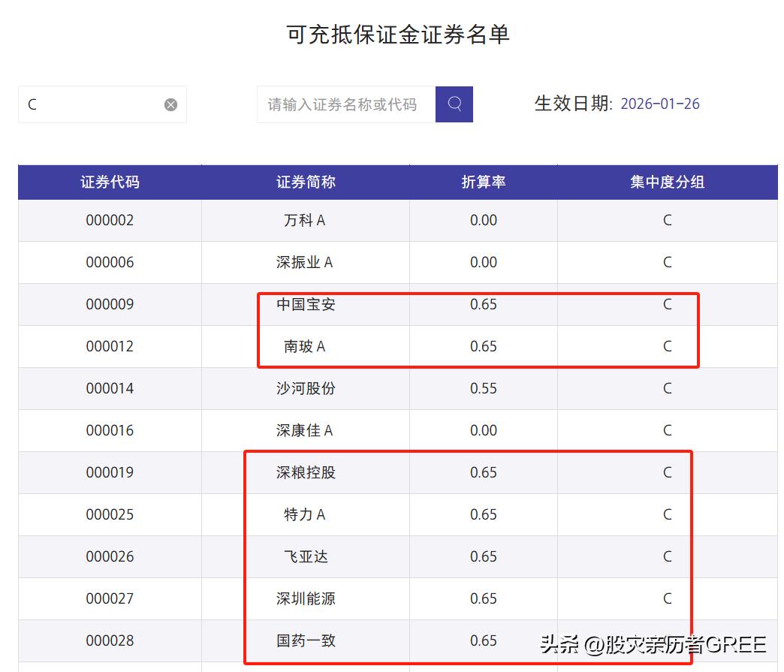Click the 证券代码 column header
The image size is (784, 672).
[x=109, y=182]
